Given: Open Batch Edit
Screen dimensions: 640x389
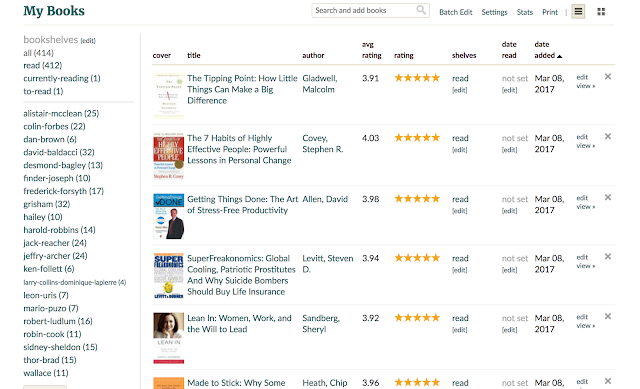Looking at the screenshot, I should click(456, 12).
